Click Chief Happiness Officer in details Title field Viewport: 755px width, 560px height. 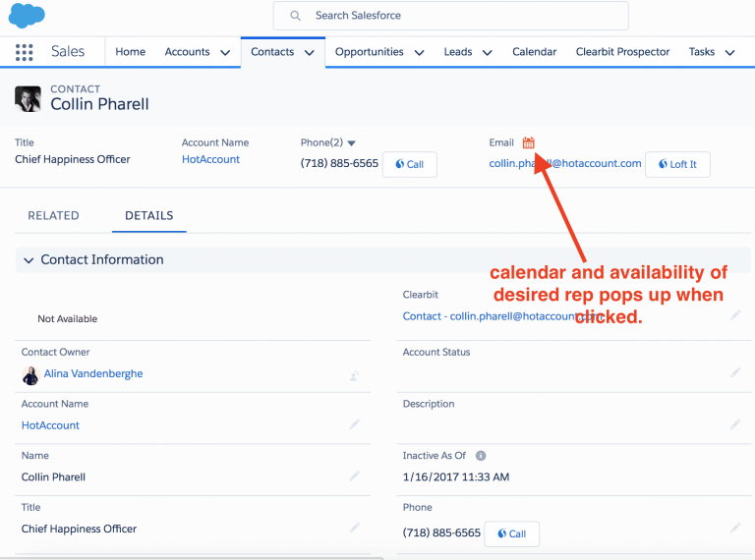(x=79, y=529)
